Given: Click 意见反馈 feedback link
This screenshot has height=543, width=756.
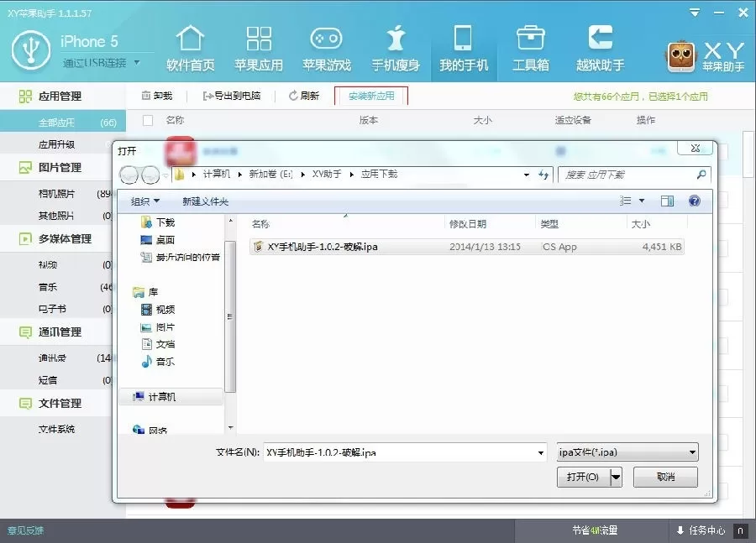Looking at the screenshot, I should 25,530.
